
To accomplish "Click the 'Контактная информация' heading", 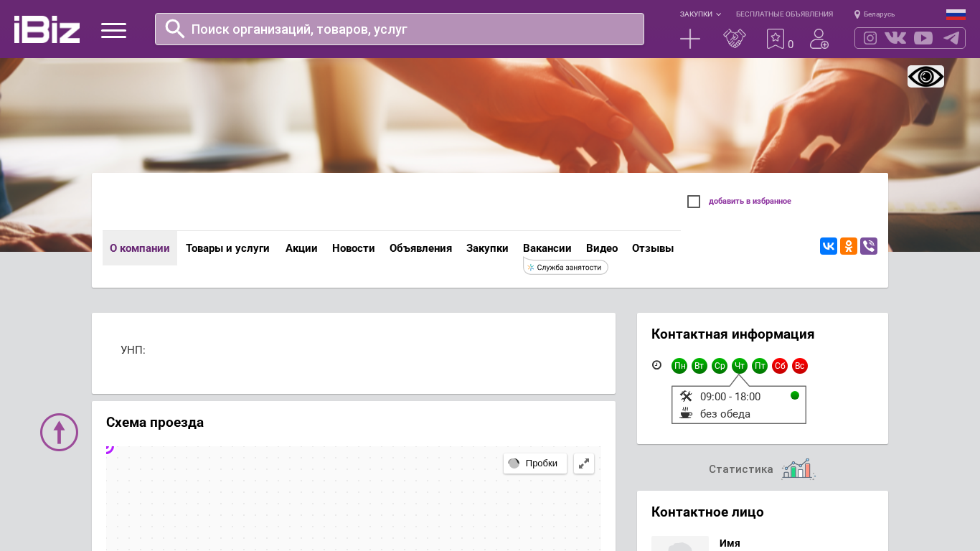I will (x=733, y=334).
